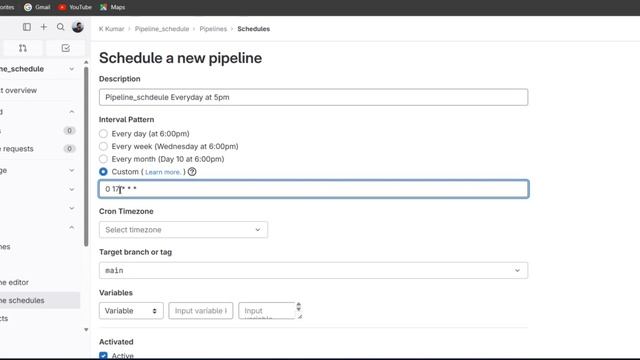
Task: Click the Description text field
Action: tap(313, 97)
